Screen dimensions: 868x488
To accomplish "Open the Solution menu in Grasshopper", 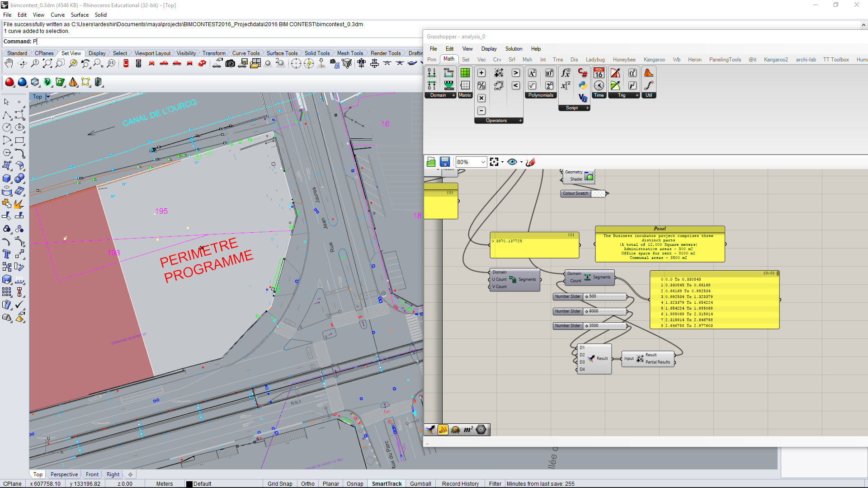I will pyautogui.click(x=514, y=49).
